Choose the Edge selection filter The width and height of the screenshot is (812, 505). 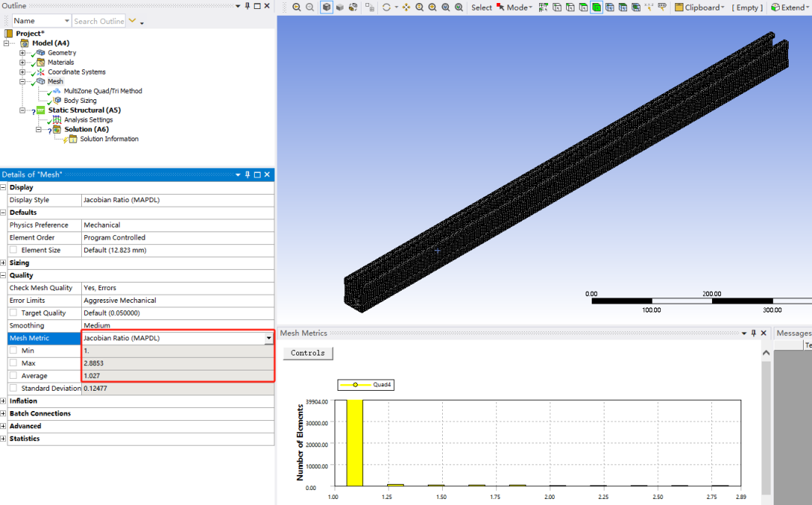[570, 8]
